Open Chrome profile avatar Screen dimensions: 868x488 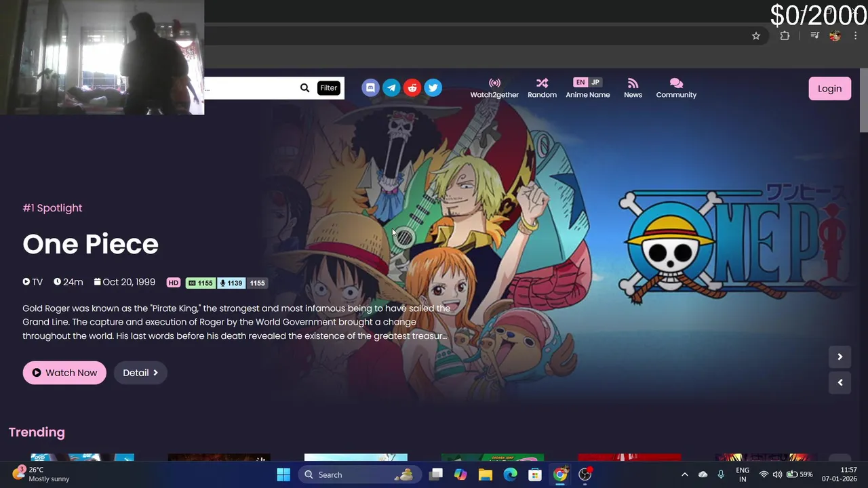pyautogui.click(x=835, y=36)
